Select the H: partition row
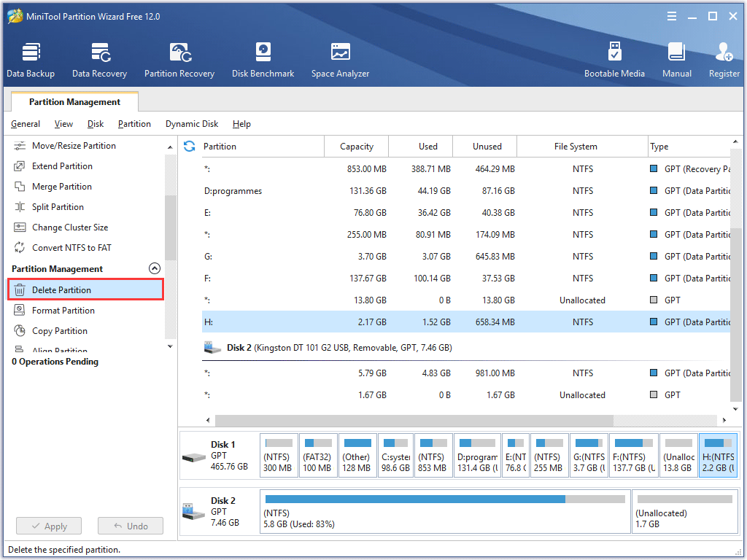Image resolution: width=747 pixels, height=560 pixels. (x=466, y=322)
